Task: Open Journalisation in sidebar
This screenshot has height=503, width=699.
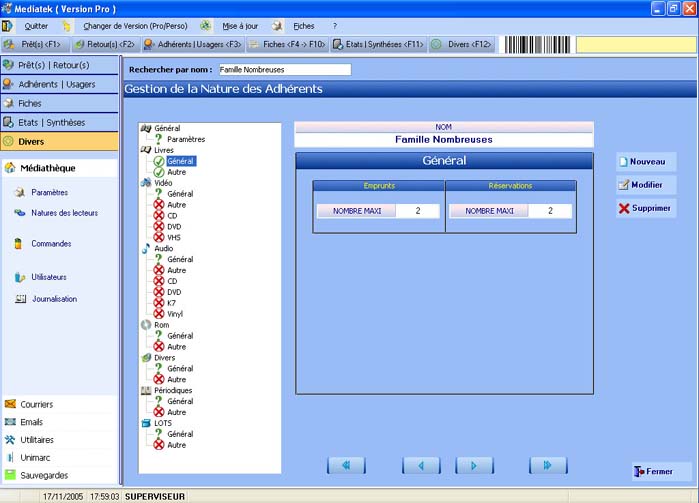Action: click(54, 299)
